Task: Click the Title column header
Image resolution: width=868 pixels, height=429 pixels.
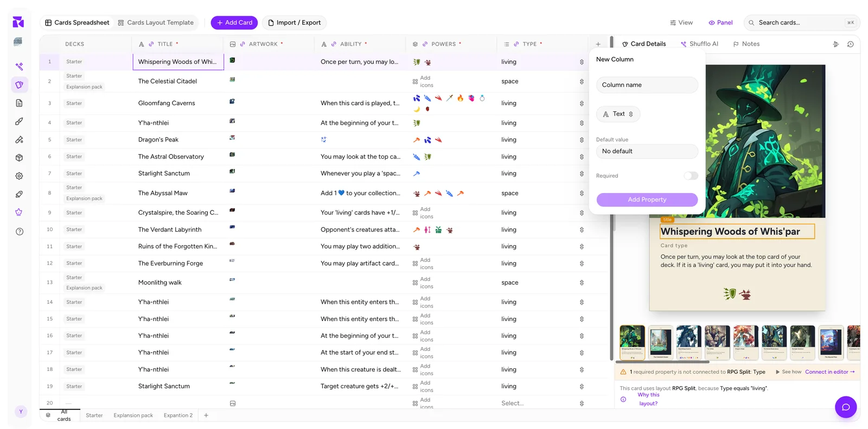Action: [x=177, y=44]
